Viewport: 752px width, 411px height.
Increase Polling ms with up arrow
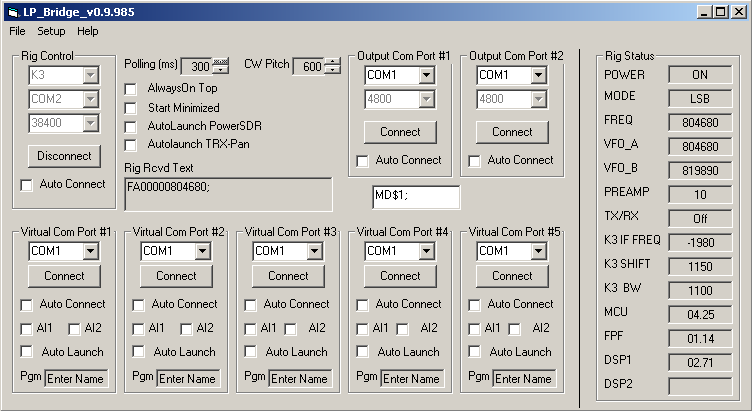[221, 61]
